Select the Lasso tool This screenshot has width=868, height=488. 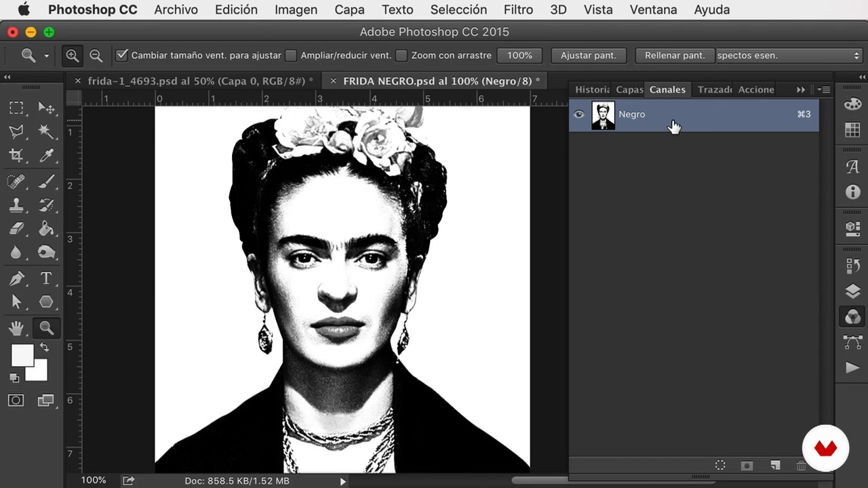(x=16, y=131)
